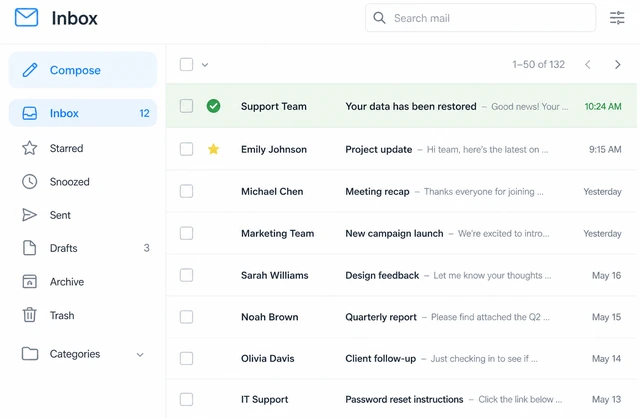
Task: Click sender name Emily Johnson
Action: click(x=273, y=149)
